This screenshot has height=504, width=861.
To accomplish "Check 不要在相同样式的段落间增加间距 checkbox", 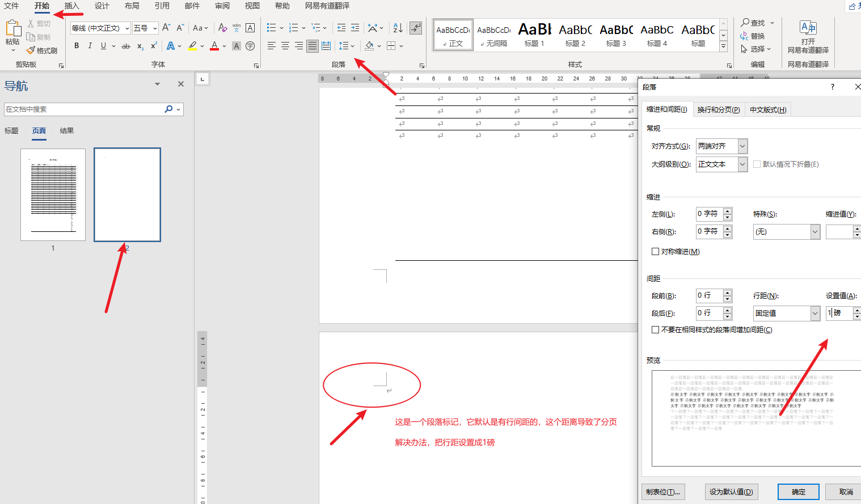I will click(655, 329).
